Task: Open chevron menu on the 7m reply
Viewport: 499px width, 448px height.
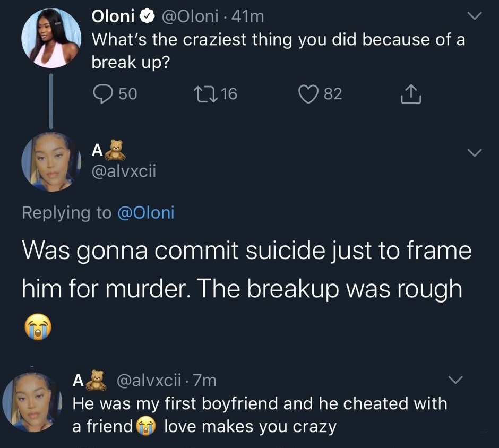Action: point(455,380)
